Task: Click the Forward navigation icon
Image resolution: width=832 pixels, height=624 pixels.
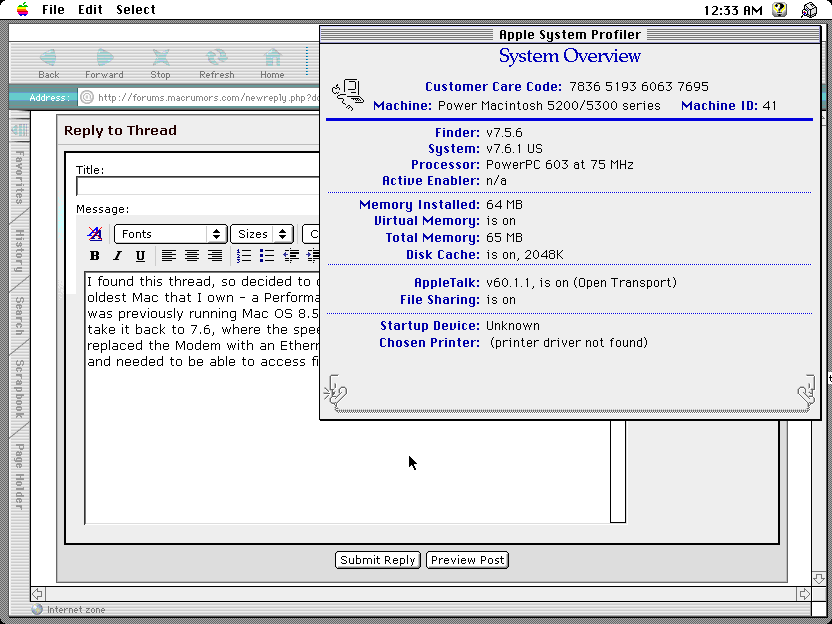Action: click(104, 59)
